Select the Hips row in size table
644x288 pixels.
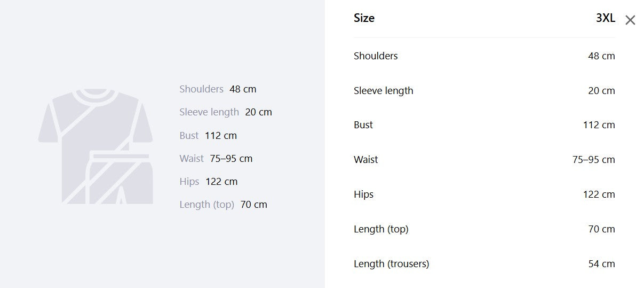click(484, 194)
